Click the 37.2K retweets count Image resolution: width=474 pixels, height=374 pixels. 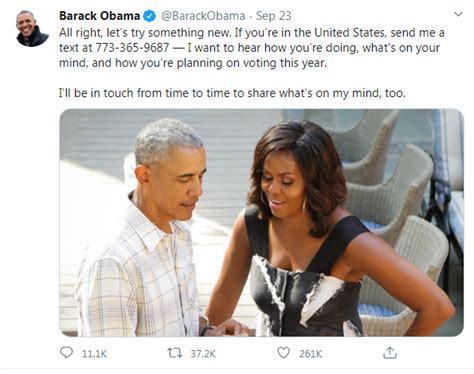click(x=203, y=354)
